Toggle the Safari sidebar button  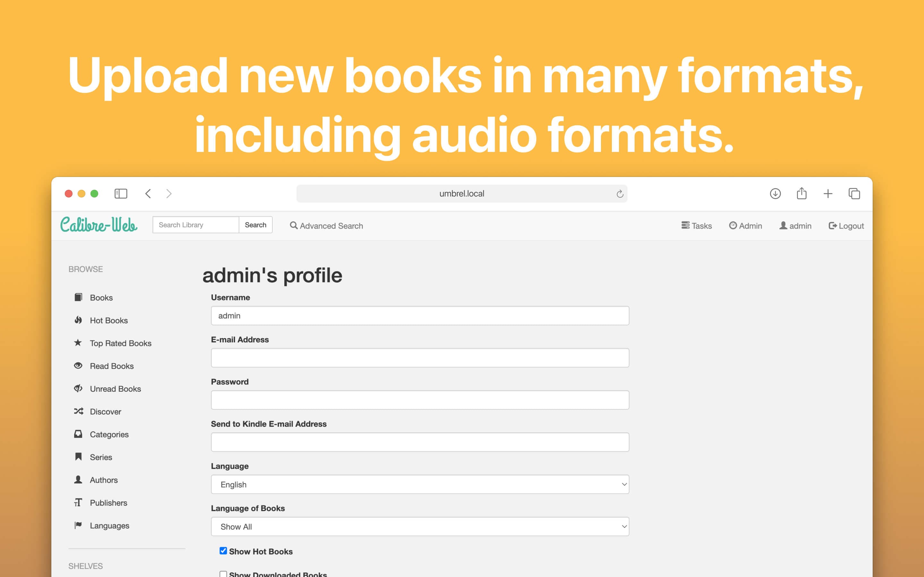[121, 194]
